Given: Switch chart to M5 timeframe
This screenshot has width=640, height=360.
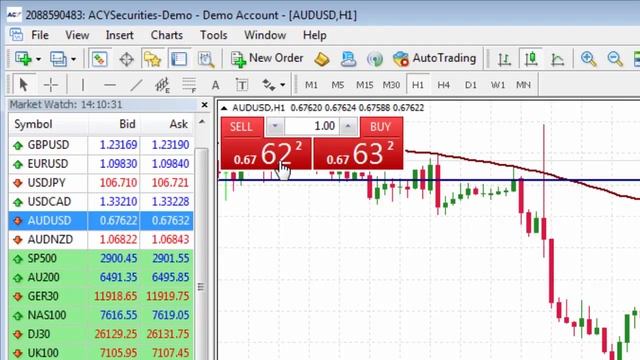Looking at the screenshot, I should pos(338,85).
